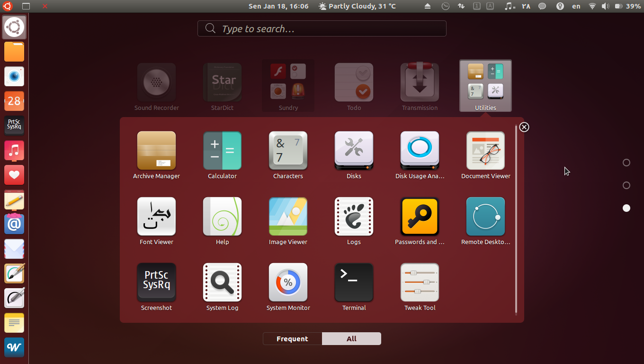Click the red X in top bar
Image resolution: width=644 pixels, height=364 pixels.
pyautogui.click(x=45, y=6)
